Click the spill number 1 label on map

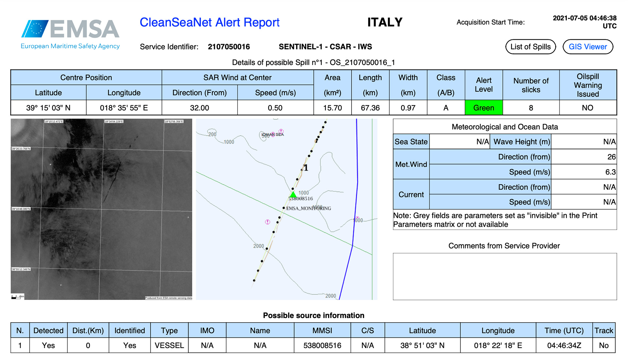305,168
